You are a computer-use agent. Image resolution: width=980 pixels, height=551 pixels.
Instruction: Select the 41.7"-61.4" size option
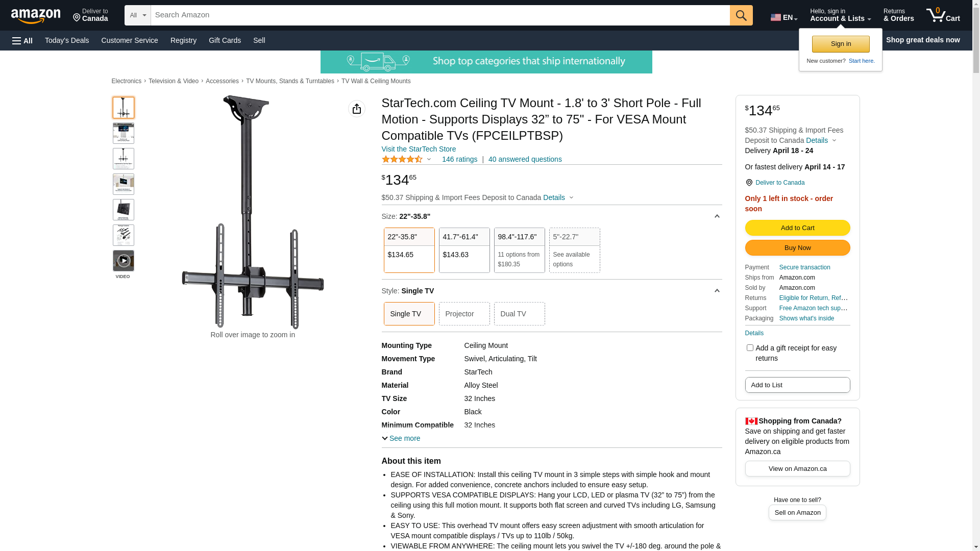464,250
